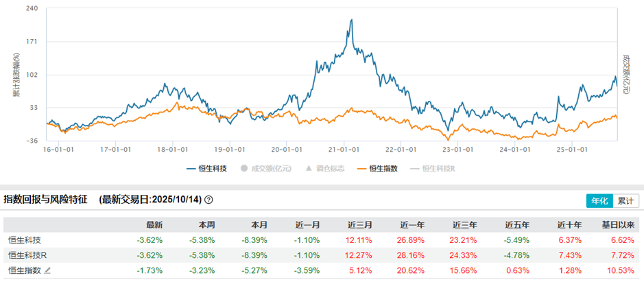Click the 最新 column header
644x282 pixels.
(x=154, y=224)
